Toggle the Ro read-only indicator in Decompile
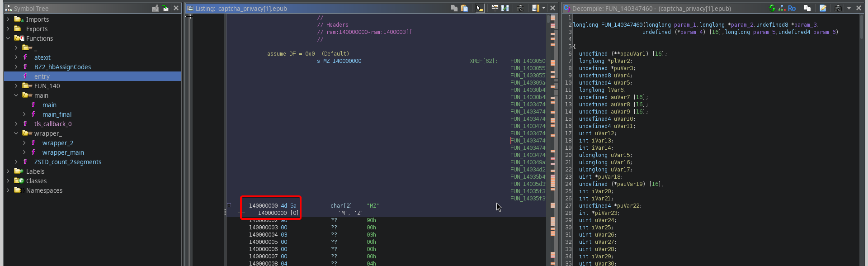 (x=792, y=8)
